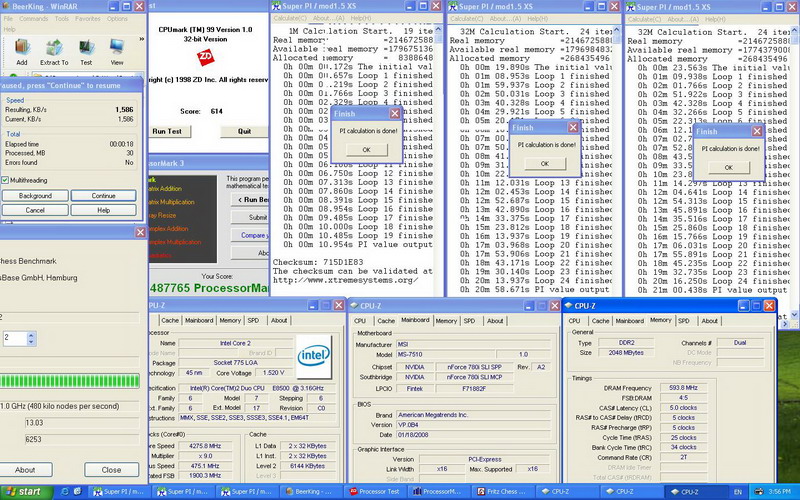Click About in Fritz Chess Benchmark

pos(26,470)
